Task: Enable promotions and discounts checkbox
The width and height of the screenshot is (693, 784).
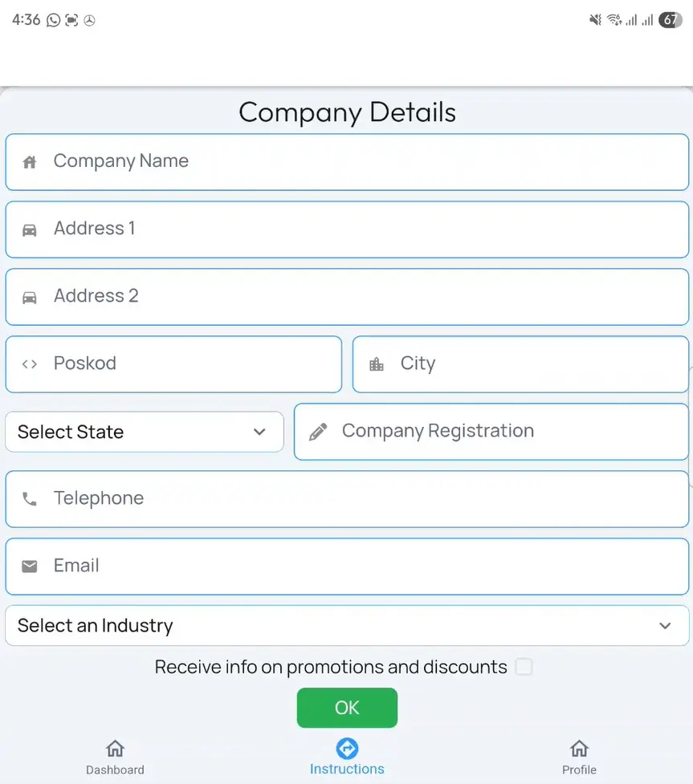Action: [x=524, y=667]
